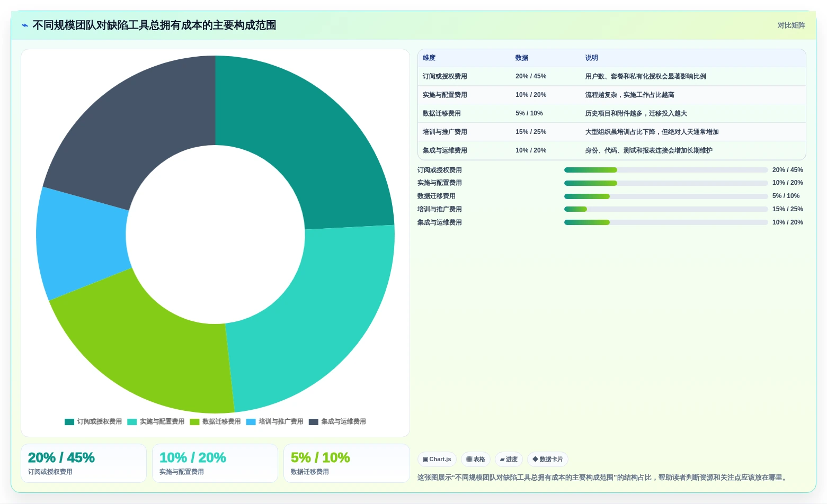Open the 5% / 10% 数据迁移费用 card

346,463
